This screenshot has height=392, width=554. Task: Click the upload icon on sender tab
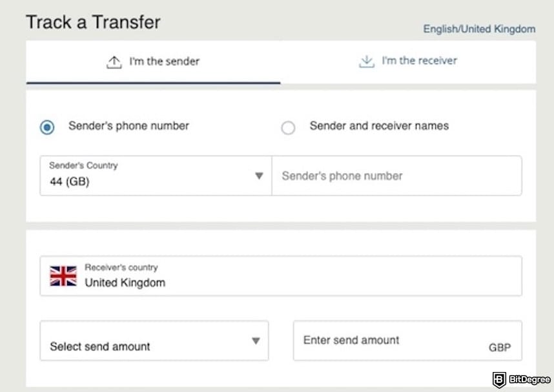pos(114,60)
